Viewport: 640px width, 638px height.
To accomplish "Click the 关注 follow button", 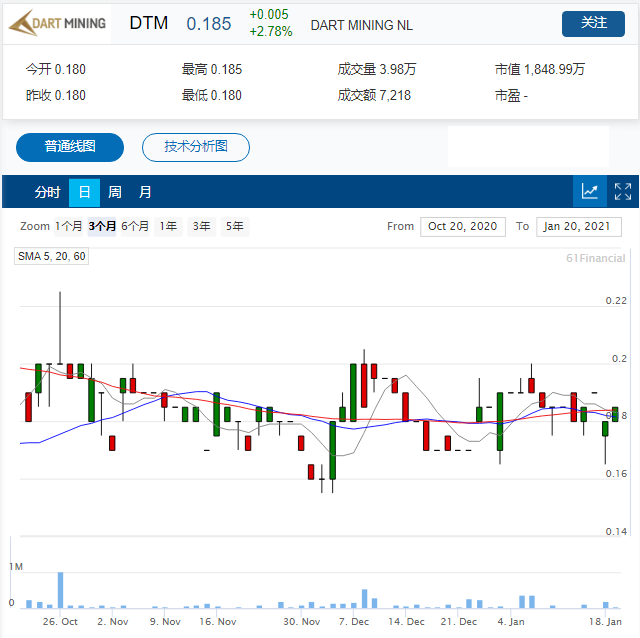I will point(593,24).
